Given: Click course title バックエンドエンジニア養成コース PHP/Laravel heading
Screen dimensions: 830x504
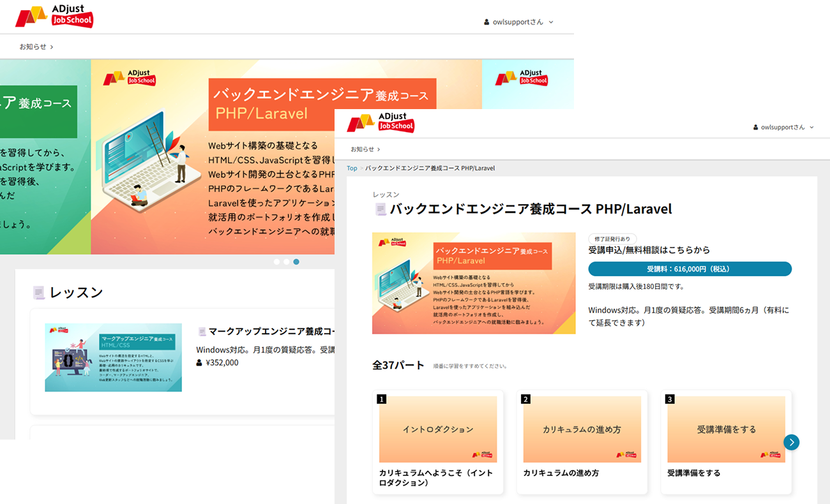Looking at the screenshot, I should point(531,209).
